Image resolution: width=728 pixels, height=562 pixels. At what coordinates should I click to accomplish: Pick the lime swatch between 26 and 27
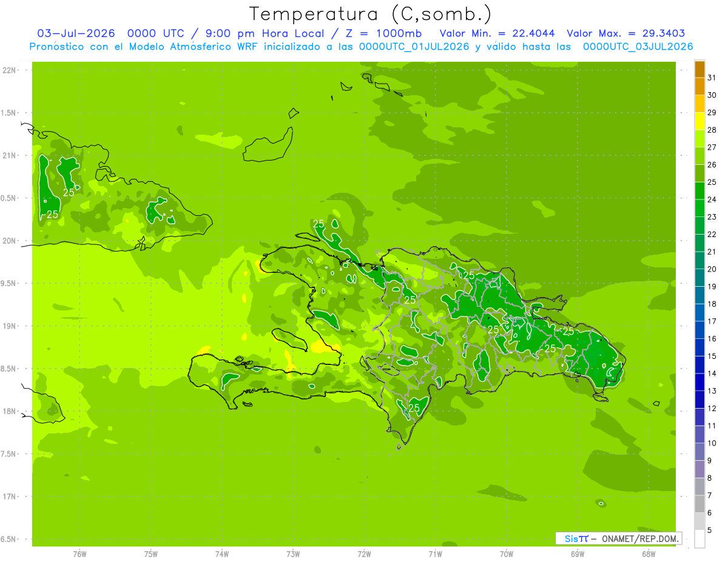pos(700,156)
